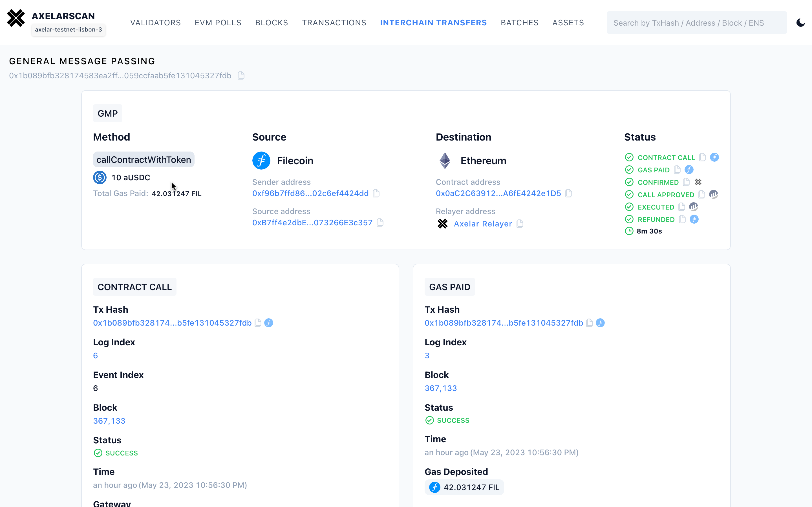Copy the Axelar Relayer address

coord(520,224)
